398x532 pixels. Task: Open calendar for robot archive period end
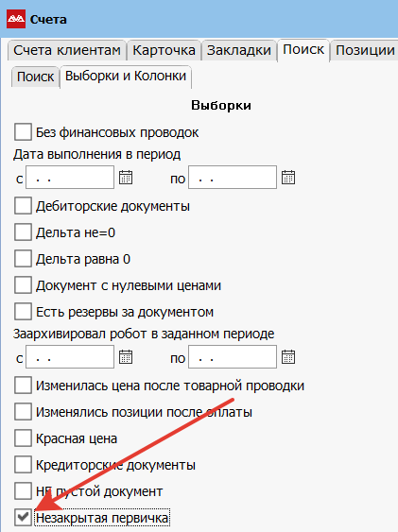[288, 357]
